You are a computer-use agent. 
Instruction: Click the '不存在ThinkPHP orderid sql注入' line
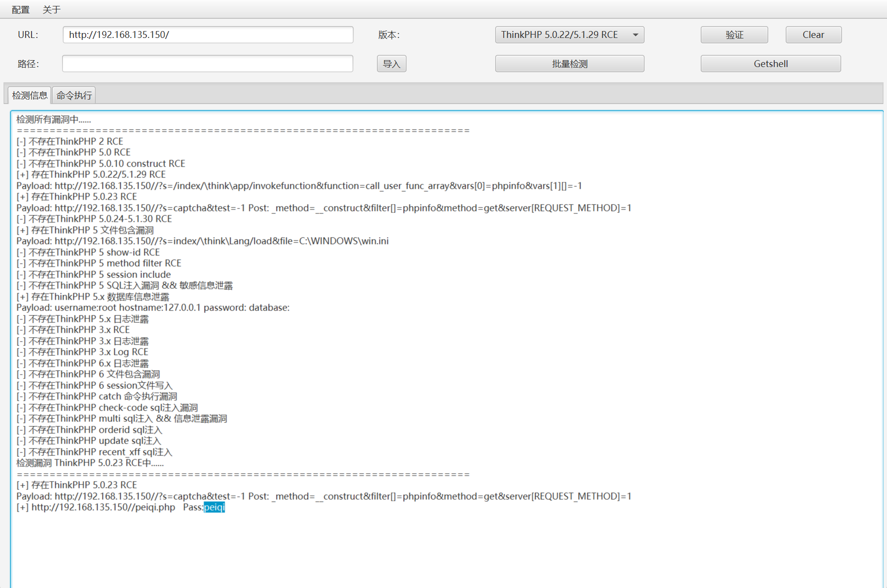coord(89,430)
